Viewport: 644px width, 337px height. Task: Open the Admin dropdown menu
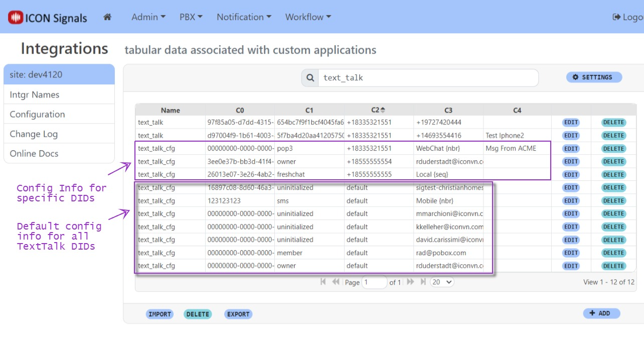(x=148, y=17)
